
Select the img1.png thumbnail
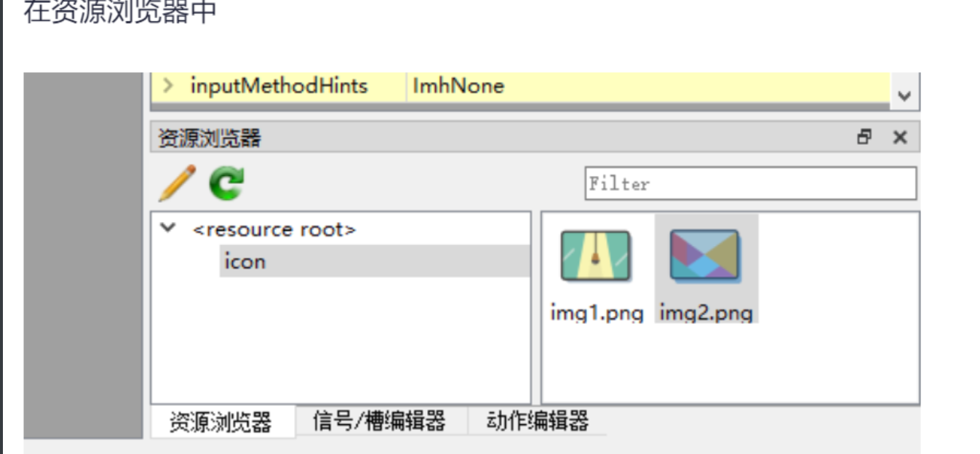tap(595, 256)
